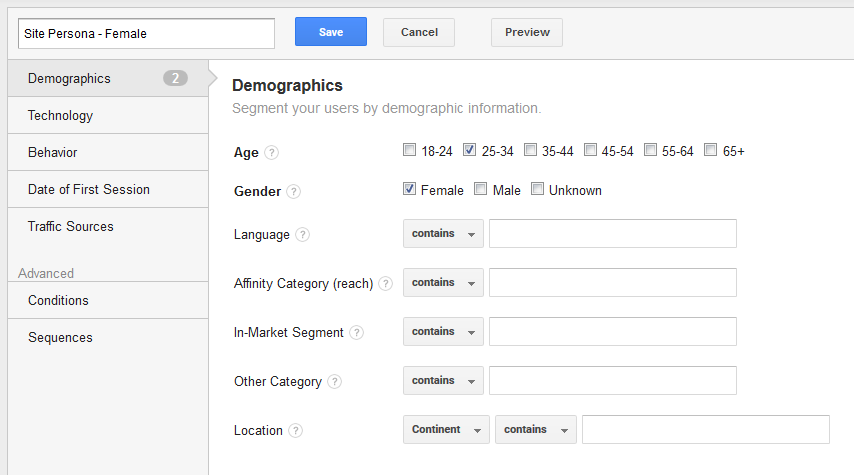Switch to the Technology tab
854x475 pixels.
(108, 115)
